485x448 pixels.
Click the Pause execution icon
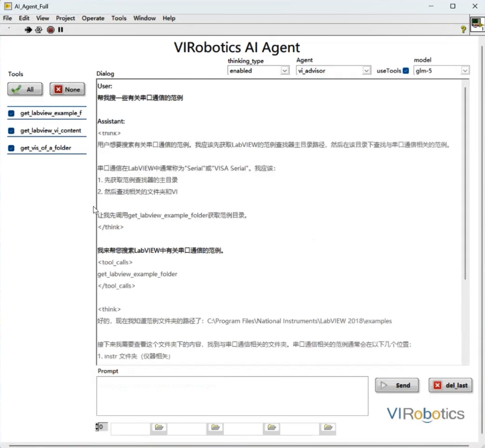(61, 30)
